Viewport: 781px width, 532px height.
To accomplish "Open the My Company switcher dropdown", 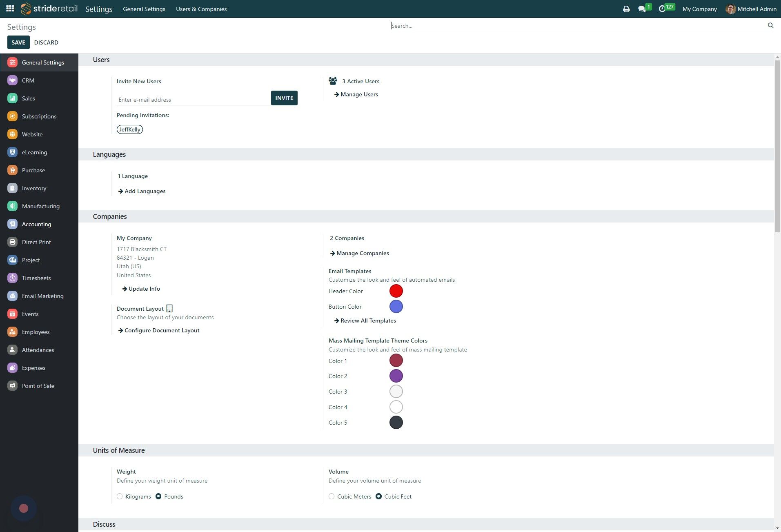I will click(699, 9).
